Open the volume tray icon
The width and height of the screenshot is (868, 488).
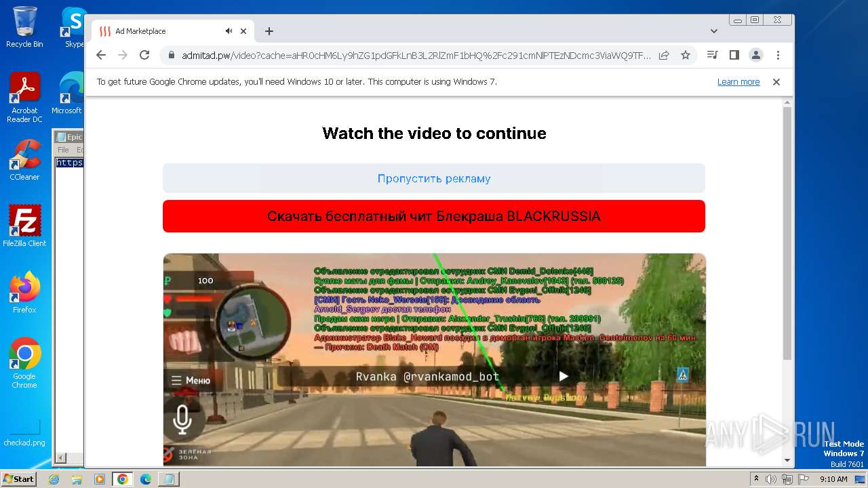point(771,479)
